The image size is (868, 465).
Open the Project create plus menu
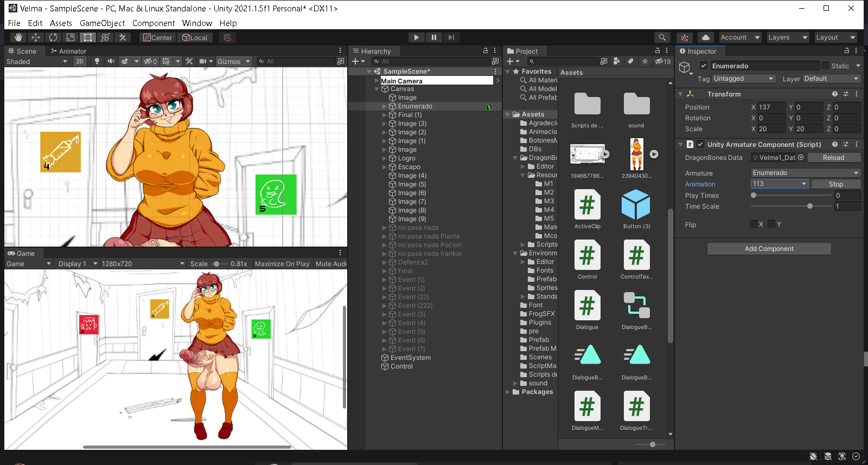tap(513, 61)
